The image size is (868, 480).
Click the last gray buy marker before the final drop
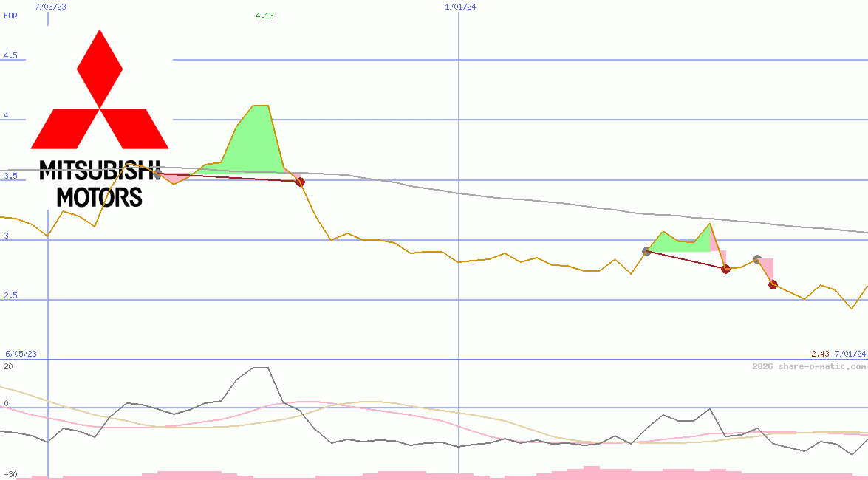(x=757, y=259)
